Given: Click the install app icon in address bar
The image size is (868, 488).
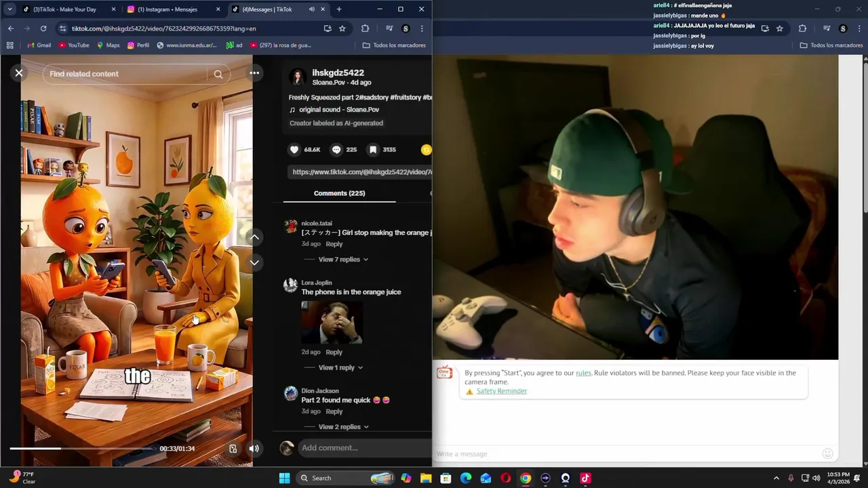Looking at the screenshot, I should 328,28.
